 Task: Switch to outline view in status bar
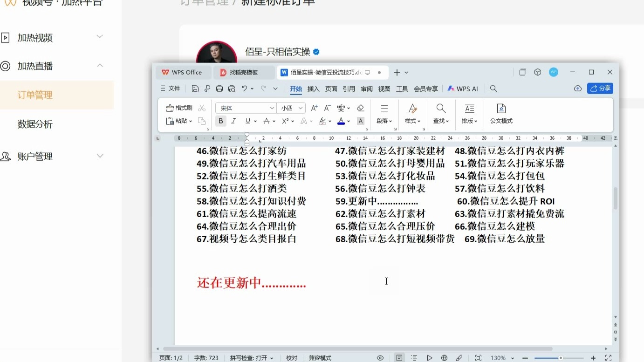coord(414,358)
